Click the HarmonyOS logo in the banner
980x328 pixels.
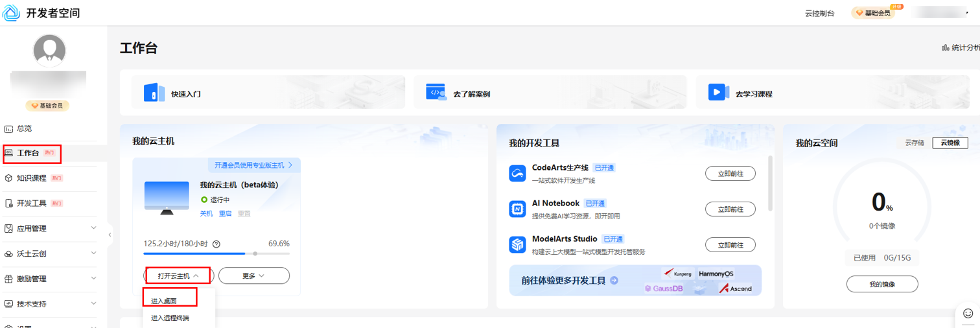716,274
